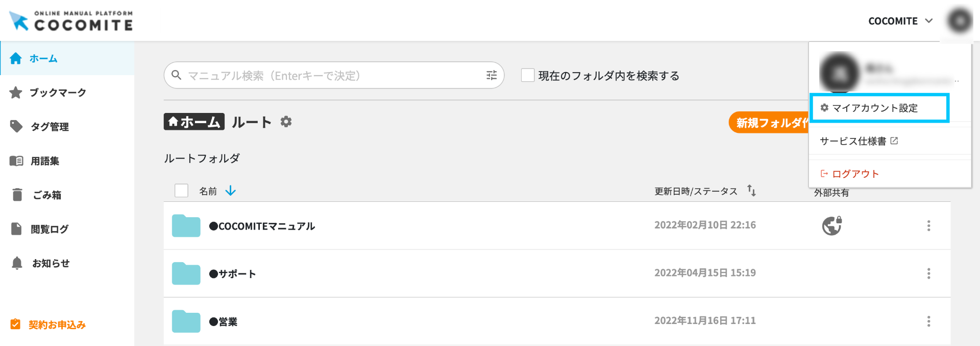This screenshot has width=980, height=346.
Task: Toggle the select-all checkbox beside 名前
Action: pos(181,191)
